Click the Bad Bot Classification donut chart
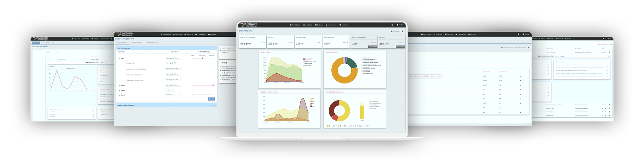Screen dimensions: 644x162 coord(339,111)
